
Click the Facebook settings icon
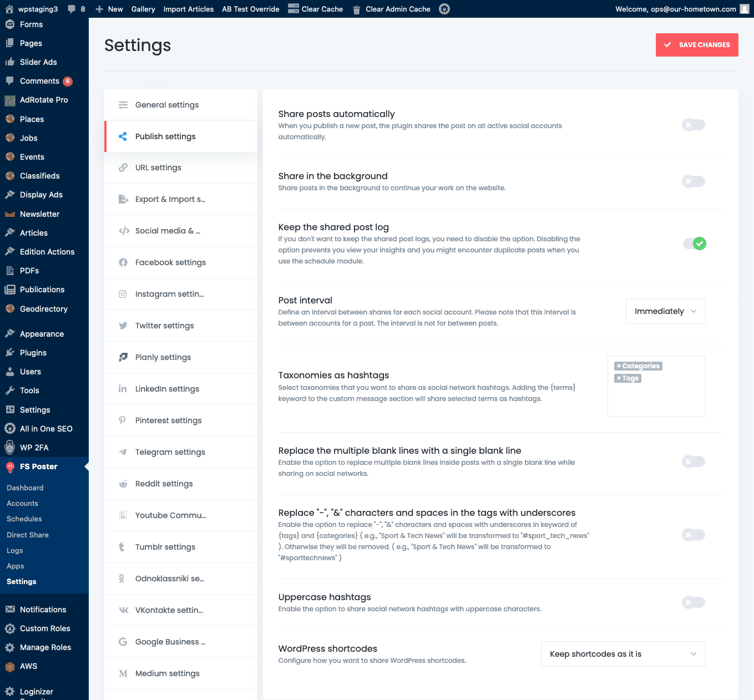[123, 262]
